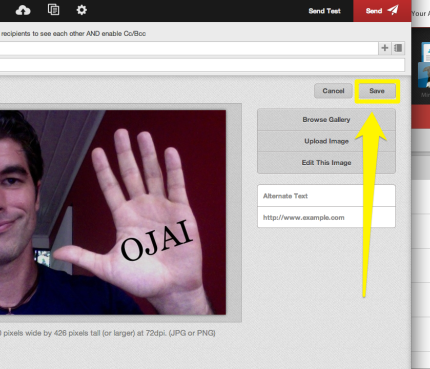Click the paper plane icon on Send
The height and width of the screenshot is (369, 430).
393,10
